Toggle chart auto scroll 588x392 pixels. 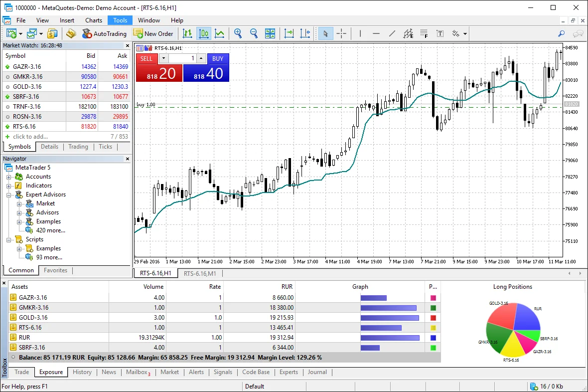(289, 33)
